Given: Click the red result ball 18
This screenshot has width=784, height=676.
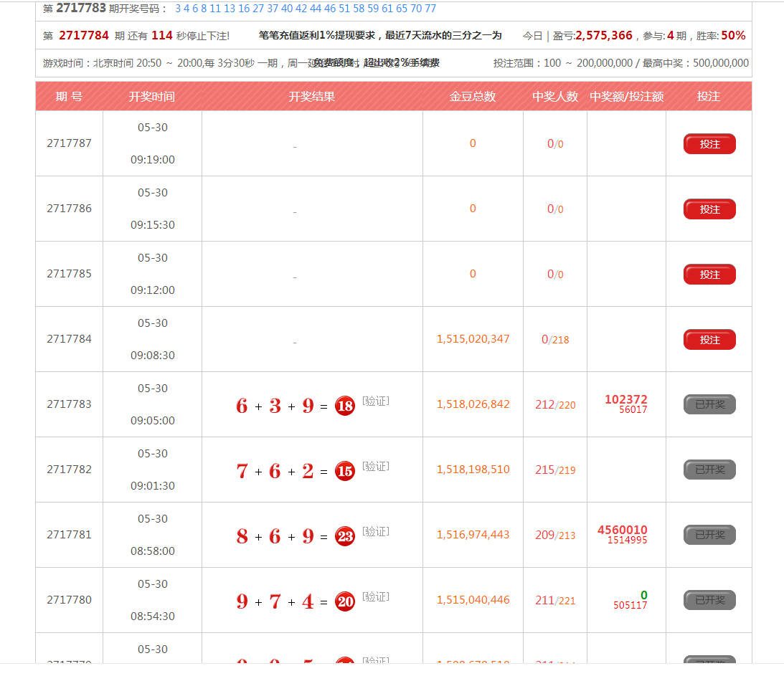Looking at the screenshot, I should click(345, 406).
